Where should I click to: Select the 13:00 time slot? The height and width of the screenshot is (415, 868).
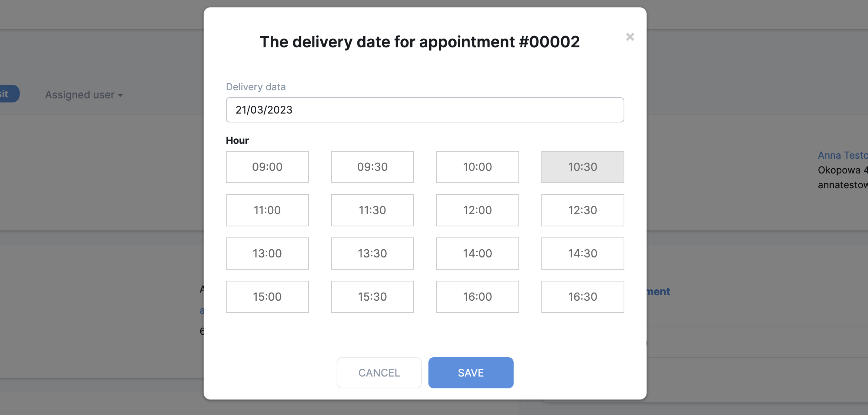[x=267, y=253]
